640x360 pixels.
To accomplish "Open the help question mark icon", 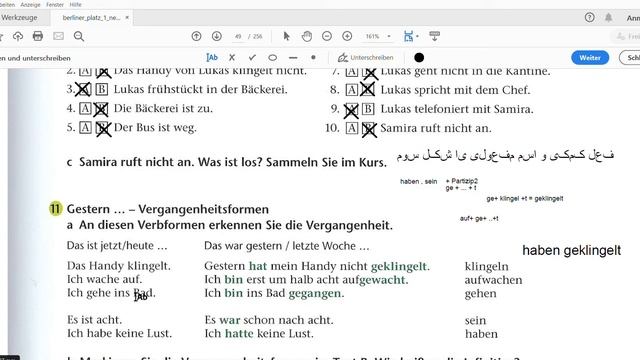I will click(x=589, y=18).
